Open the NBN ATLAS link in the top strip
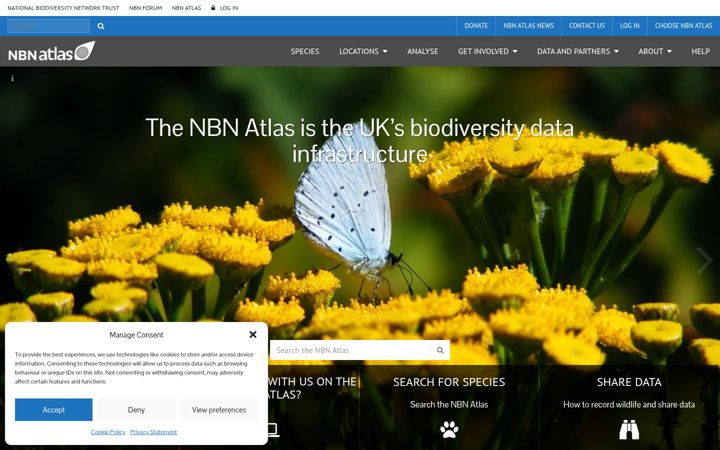720x450 pixels. click(x=186, y=8)
